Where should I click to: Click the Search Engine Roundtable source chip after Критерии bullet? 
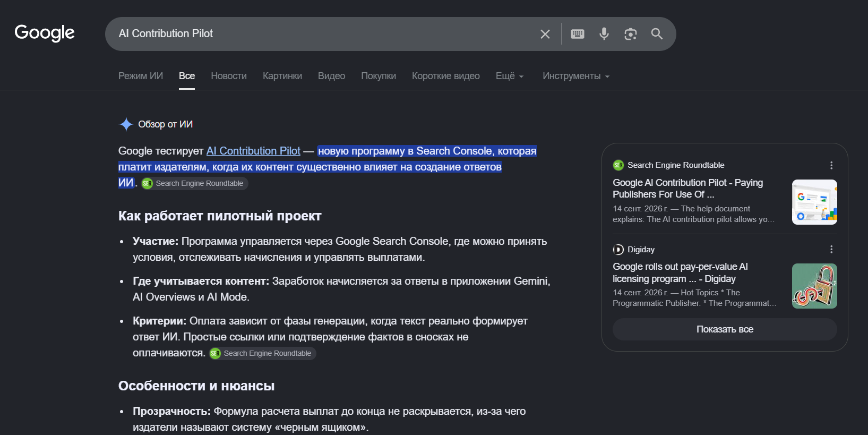(x=262, y=353)
